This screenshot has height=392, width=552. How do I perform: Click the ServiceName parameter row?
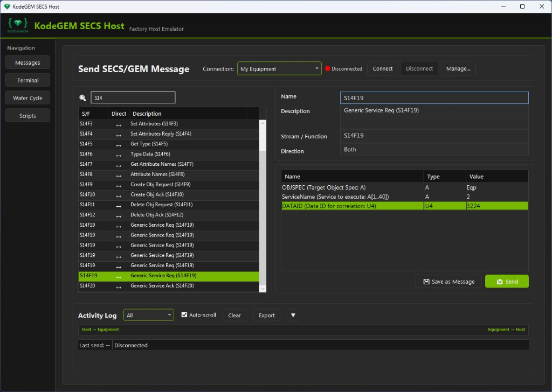point(404,197)
